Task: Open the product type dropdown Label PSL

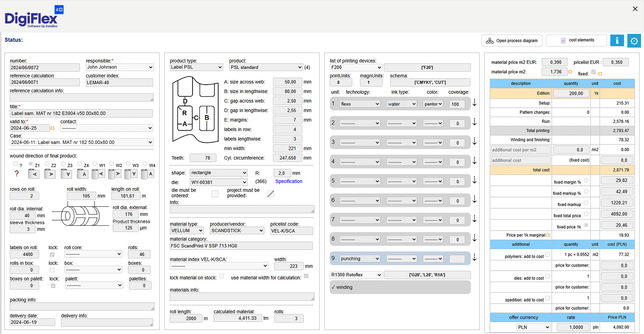Action: (x=196, y=67)
